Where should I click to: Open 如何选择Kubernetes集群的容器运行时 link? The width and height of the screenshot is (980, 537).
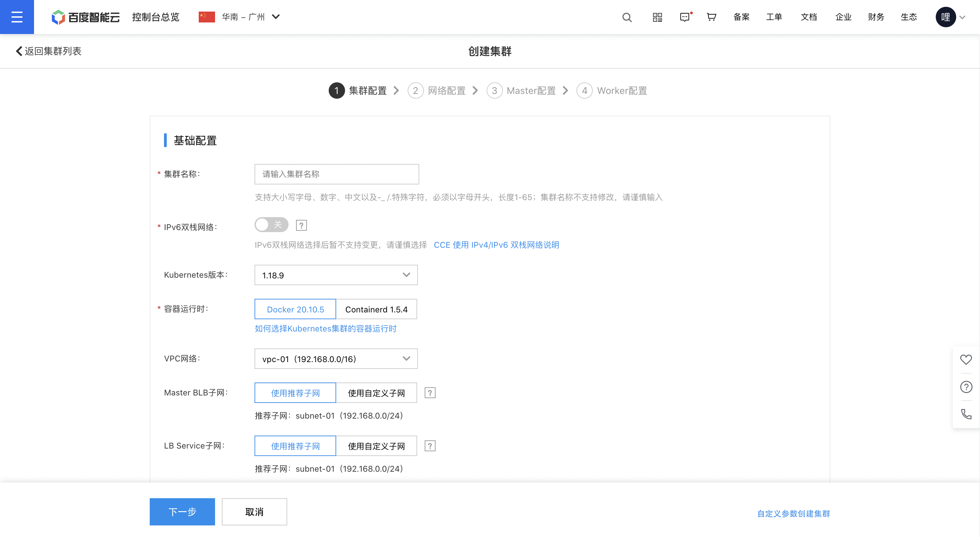tap(326, 328)
